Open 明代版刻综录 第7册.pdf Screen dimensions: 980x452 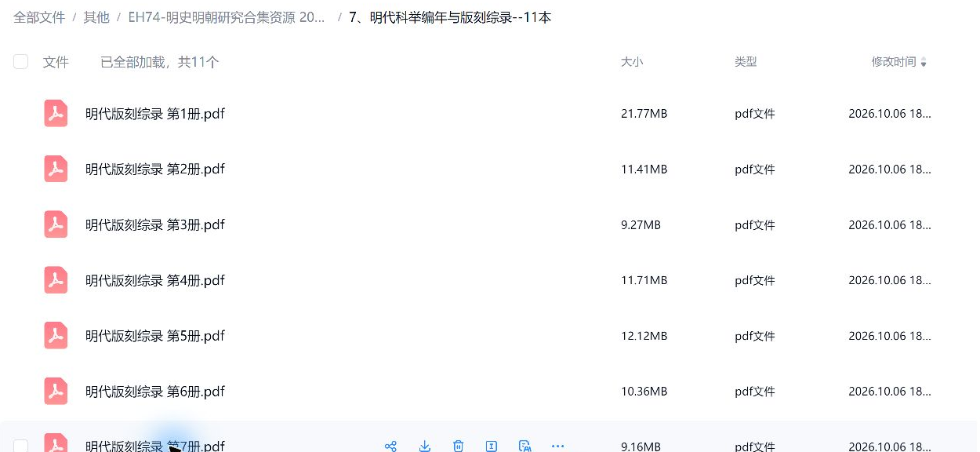click(x=155, y=446)
